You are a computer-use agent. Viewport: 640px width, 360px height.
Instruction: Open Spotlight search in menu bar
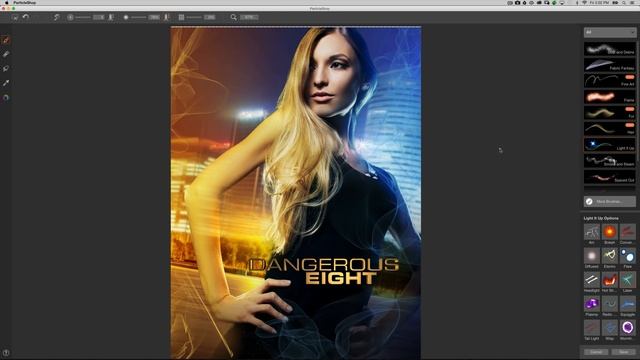624,2
